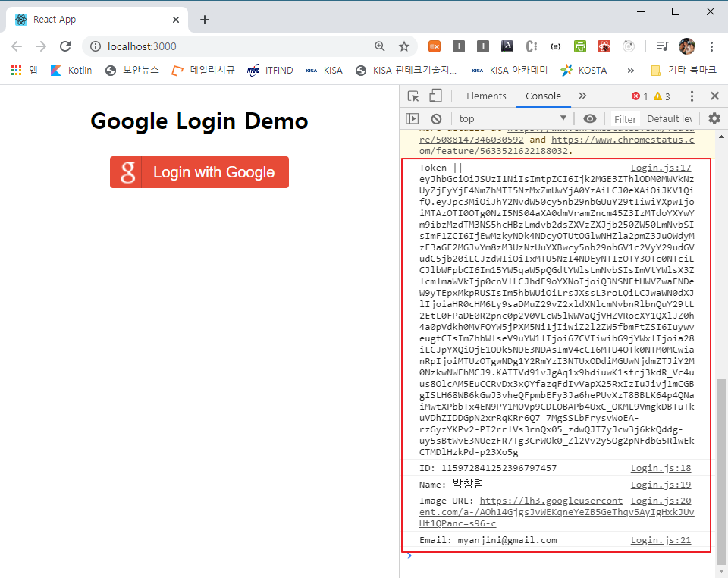The height and width of the screenshot is (578, 728).
Task: Toggle the console sidebar icon
Action: tap(412, 119)
